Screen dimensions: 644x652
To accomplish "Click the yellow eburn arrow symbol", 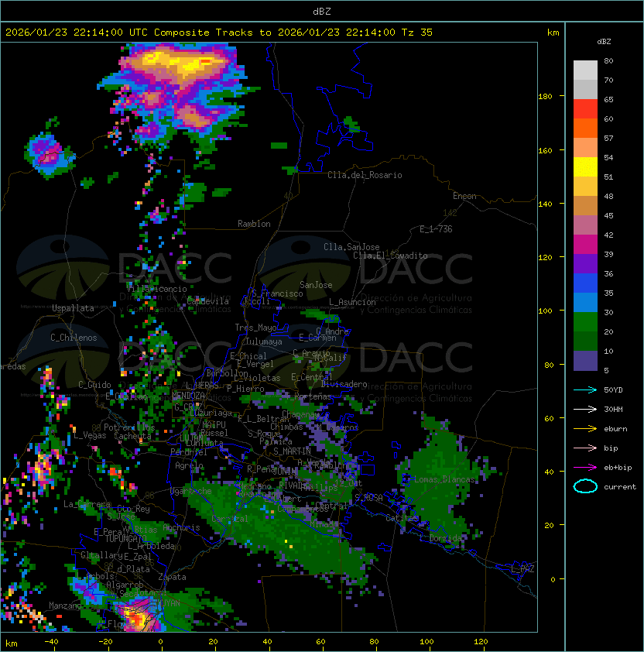I will coord(585,429).
